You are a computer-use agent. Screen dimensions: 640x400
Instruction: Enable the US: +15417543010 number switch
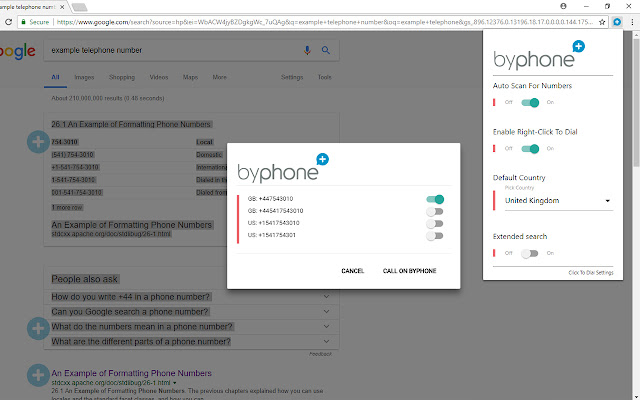coord(434,223)
